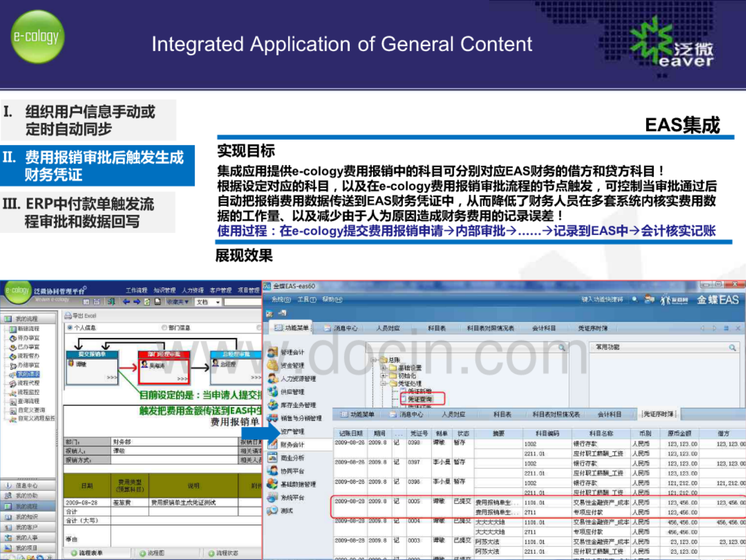The image size is (746, 560).
Task: Click the 资金管理 module icon in EAS
Action: click(272, 365)
